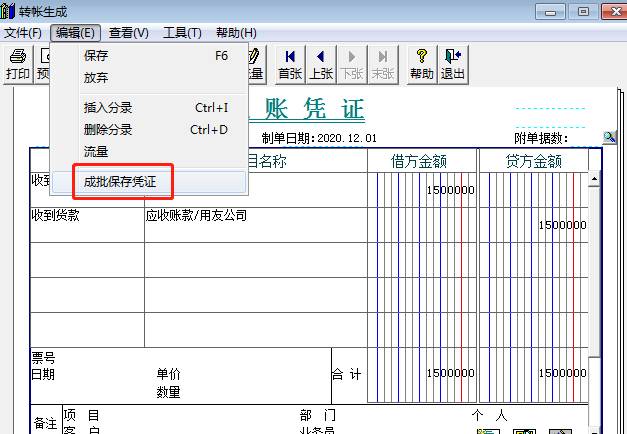The width and height of the screenshot is (627, 434).
Task: Click the Print (打印) toolbar icon
Action: click(18, 64)
